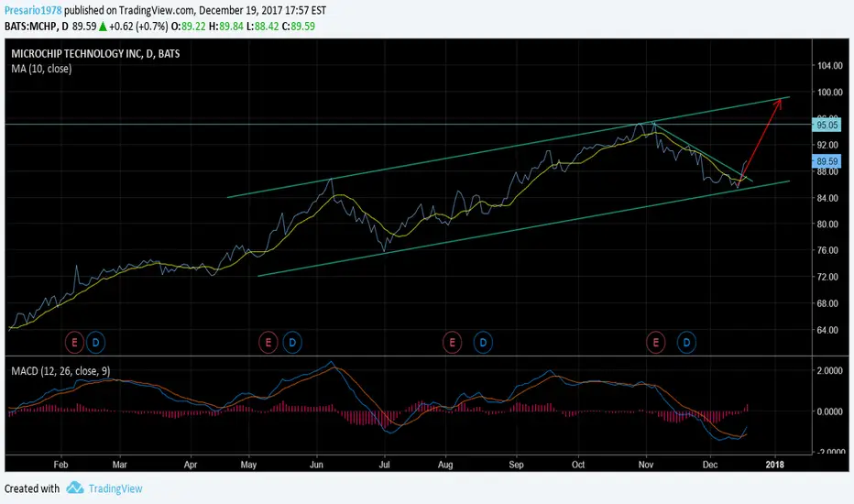
Task: Click the Jul label on time axis
Action: [x=385, y=465]
